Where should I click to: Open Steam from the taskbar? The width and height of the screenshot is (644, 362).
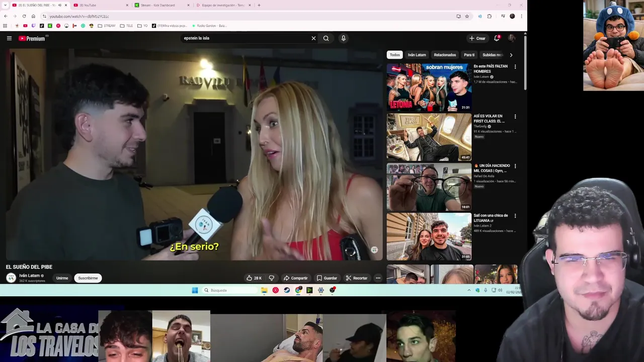click(x=287, y=290)
